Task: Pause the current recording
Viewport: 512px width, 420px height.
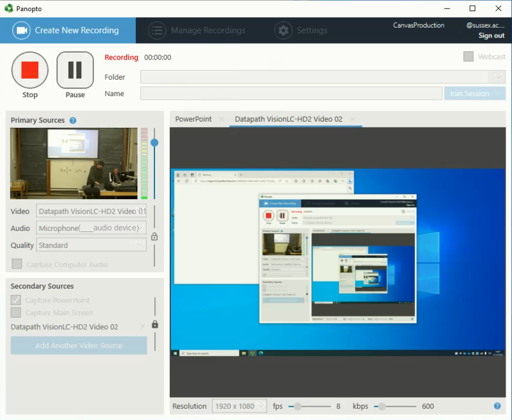Action: tap(75, 70)
